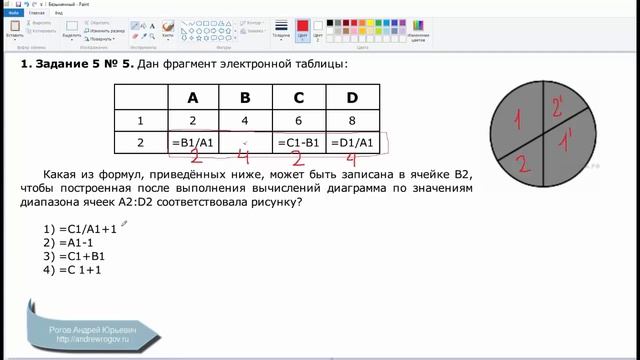
Task: Open Изменение цветов edit colors
Action: (x=418, y=31)
